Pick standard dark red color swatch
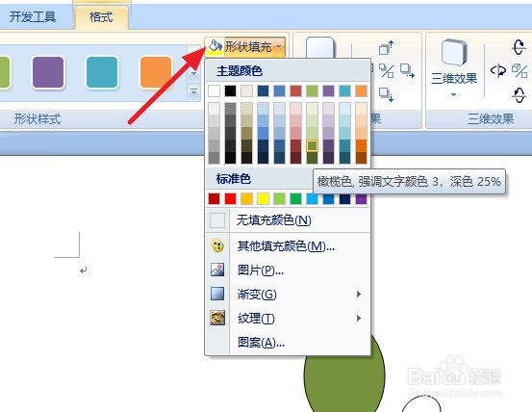532x412 pixels. [x=215, y=199]
